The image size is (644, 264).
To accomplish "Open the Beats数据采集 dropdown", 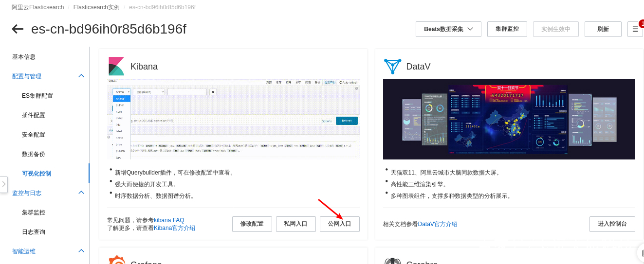I will pyautogui.click(x=448, y=29).
